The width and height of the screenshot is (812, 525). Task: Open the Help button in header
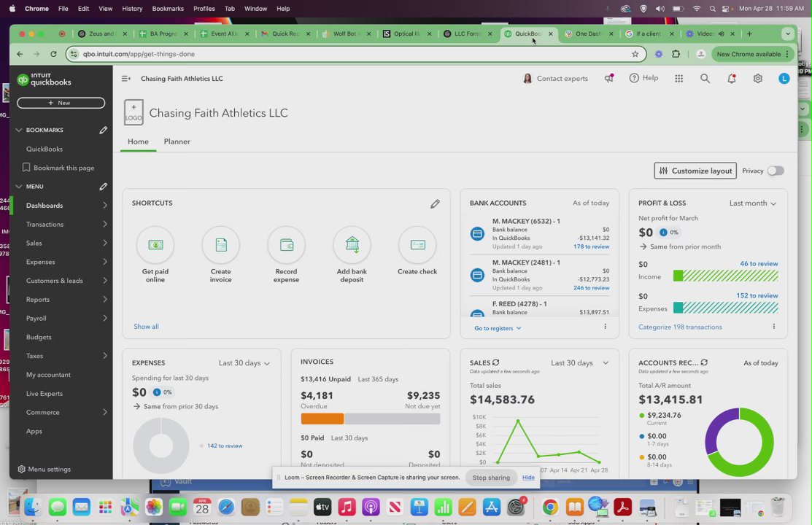click(643, 78)
